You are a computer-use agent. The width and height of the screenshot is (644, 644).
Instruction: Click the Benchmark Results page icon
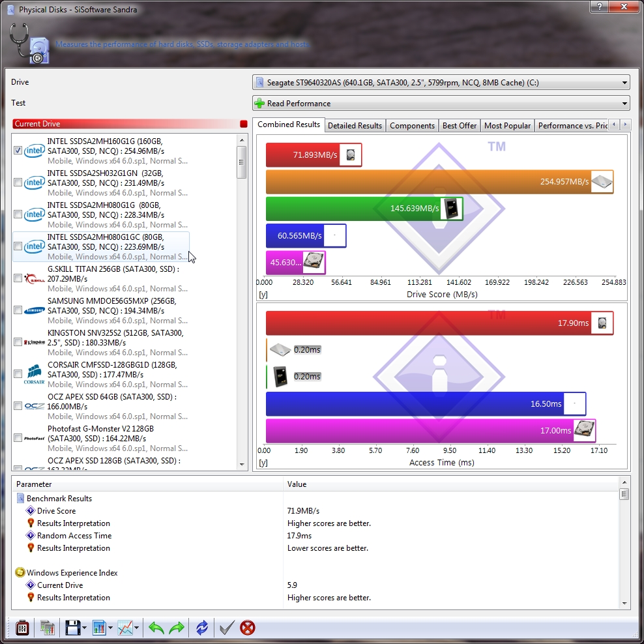click(21, 498)
